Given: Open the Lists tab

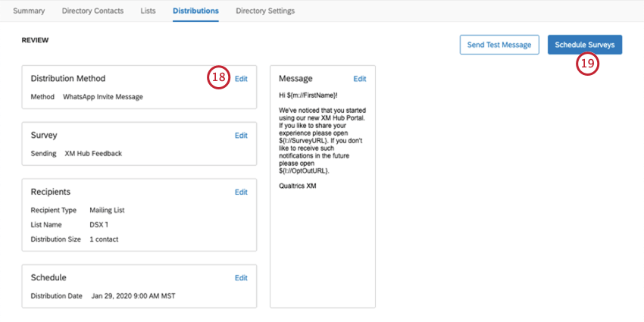Looking at the screenshot, I should click(x=148, y=11).
